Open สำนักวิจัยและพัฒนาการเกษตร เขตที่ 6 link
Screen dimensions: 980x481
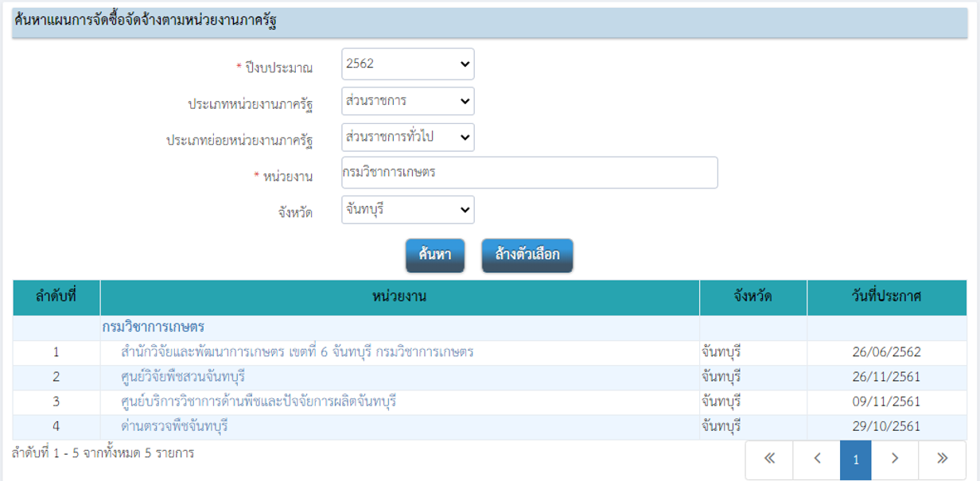click(x=297, y=351)
